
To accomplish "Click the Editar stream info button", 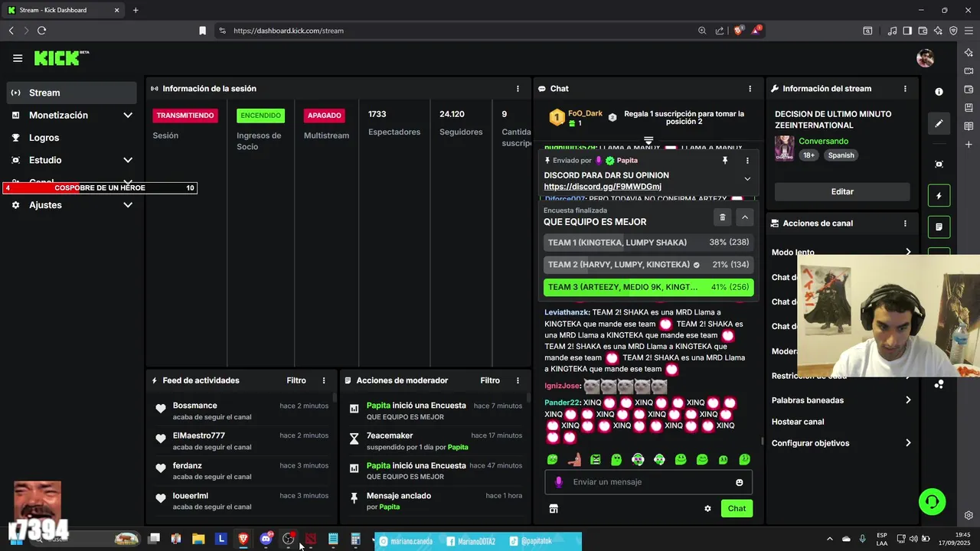I will click(842, 191).
